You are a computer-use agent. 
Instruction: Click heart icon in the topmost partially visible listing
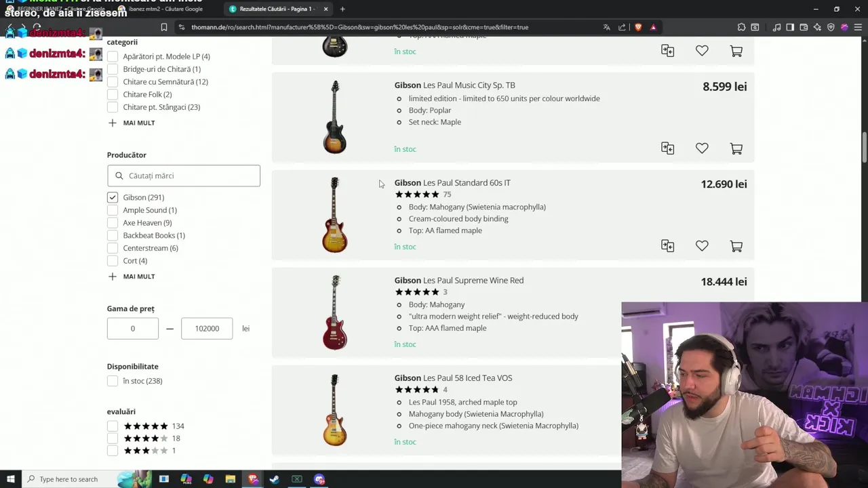[x=702, y=51]
